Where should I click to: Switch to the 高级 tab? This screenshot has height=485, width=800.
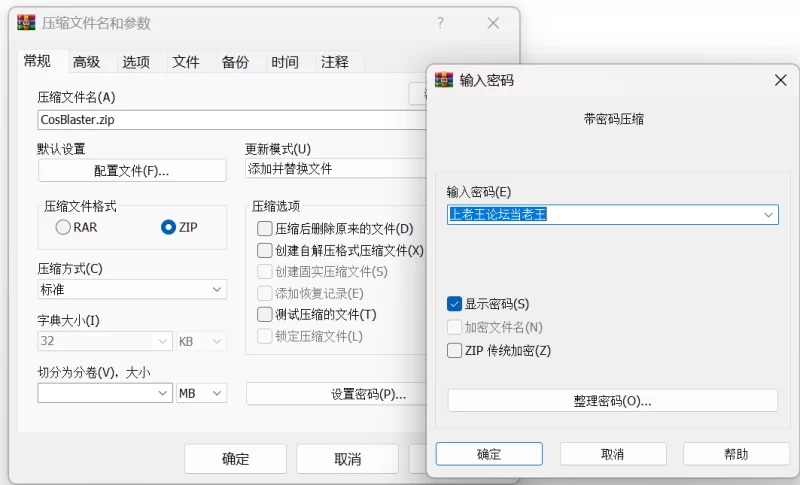pos(86,62)
